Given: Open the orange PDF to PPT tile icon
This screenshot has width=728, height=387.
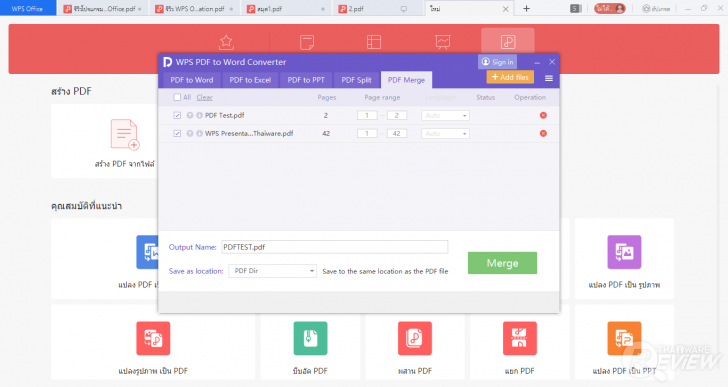Looking at the screenshot, I should [x=624, y=338].
